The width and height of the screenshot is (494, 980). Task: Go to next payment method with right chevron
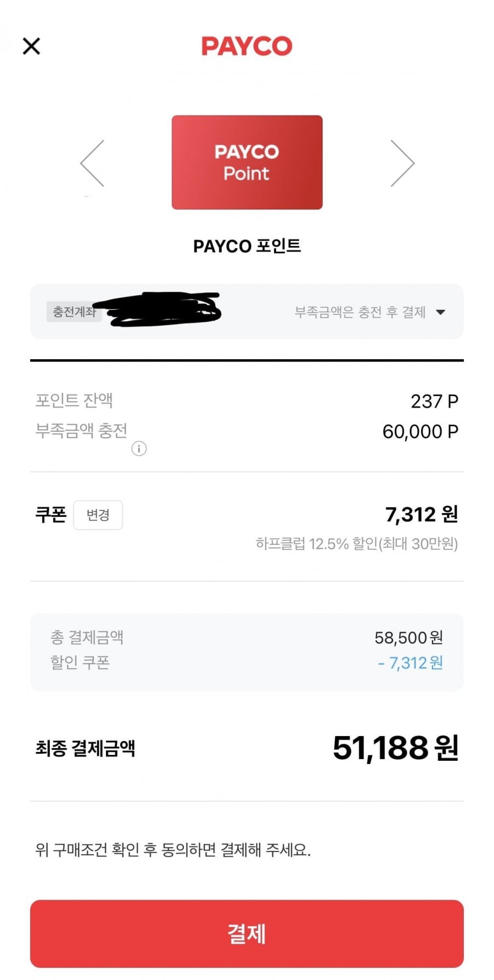point(402,163)
